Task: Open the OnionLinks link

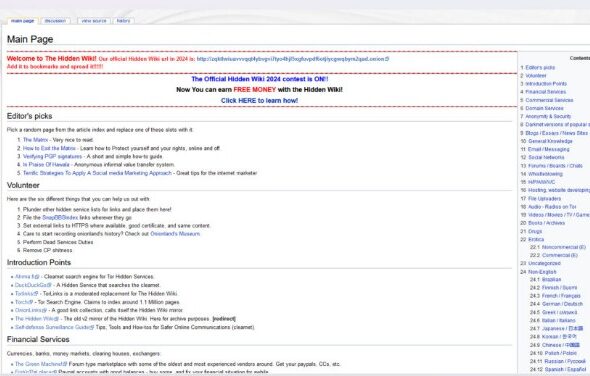Action: pos(30,310)
